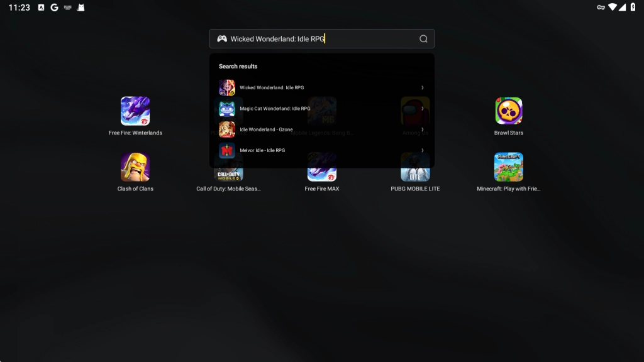
Task: Tap the Google G status bar icon
Action: pos(54,8)
